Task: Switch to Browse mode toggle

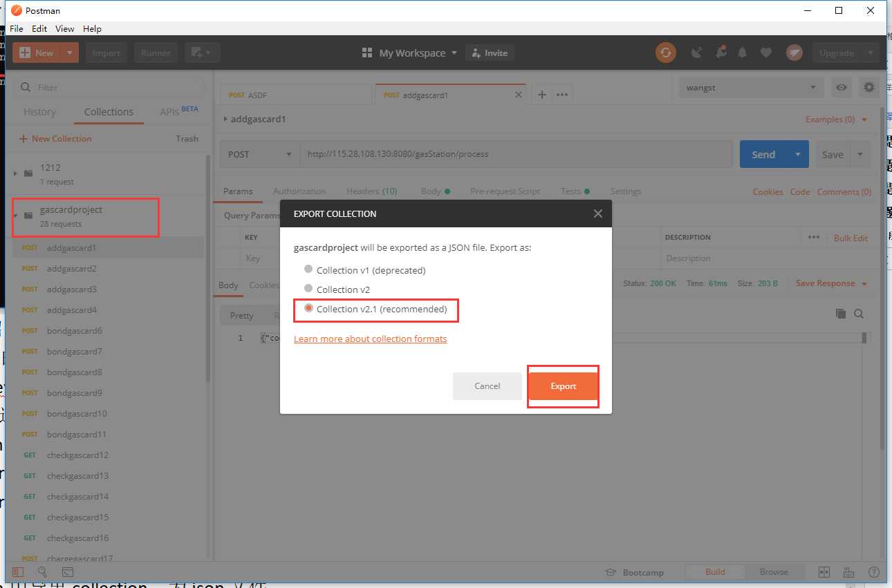Action: [774, 572]
